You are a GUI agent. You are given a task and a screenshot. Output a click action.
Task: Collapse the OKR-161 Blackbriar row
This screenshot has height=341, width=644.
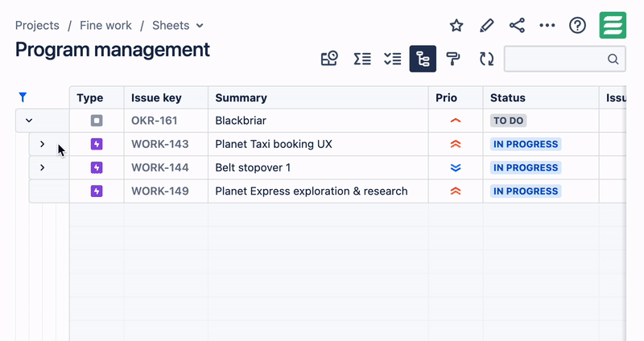[x=29, y=121]
